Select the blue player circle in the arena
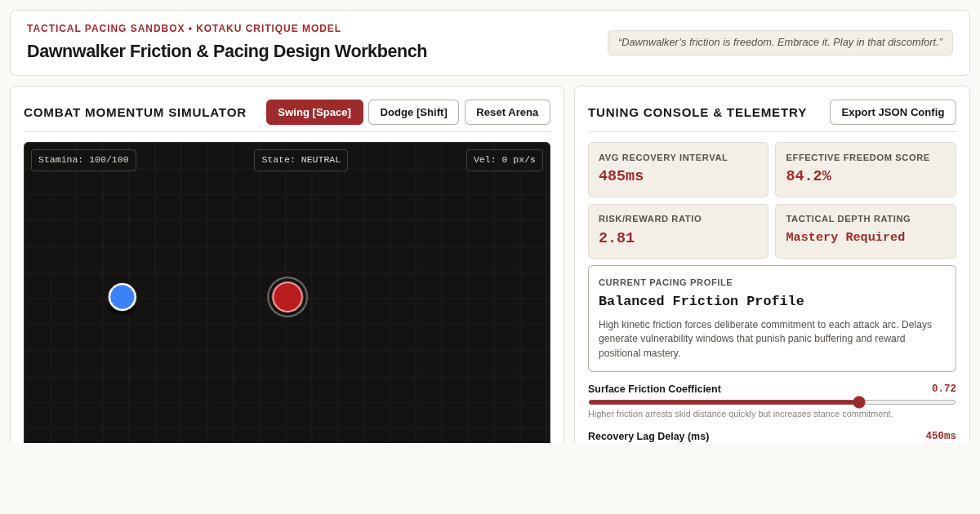Viewport: 980px width, 514px height. (122, 297)
